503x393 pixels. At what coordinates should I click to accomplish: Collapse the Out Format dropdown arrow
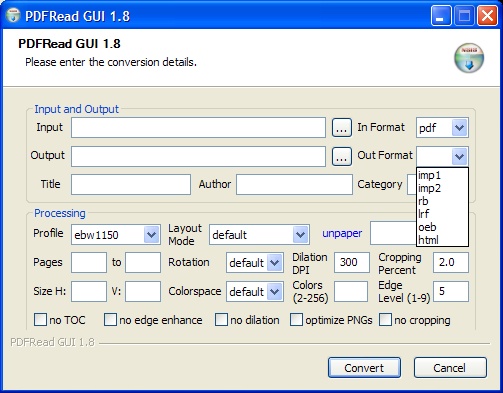(459, 156)
